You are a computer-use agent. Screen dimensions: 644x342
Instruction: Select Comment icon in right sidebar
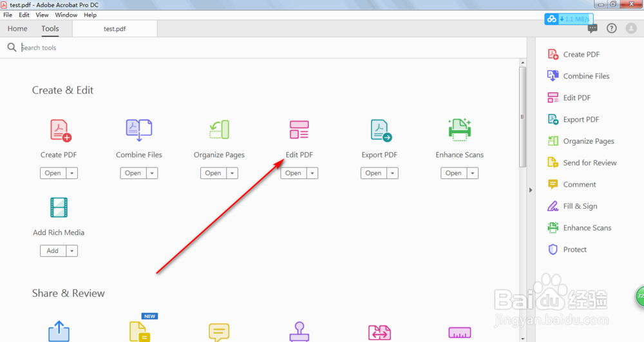click(x=553, y=184)
